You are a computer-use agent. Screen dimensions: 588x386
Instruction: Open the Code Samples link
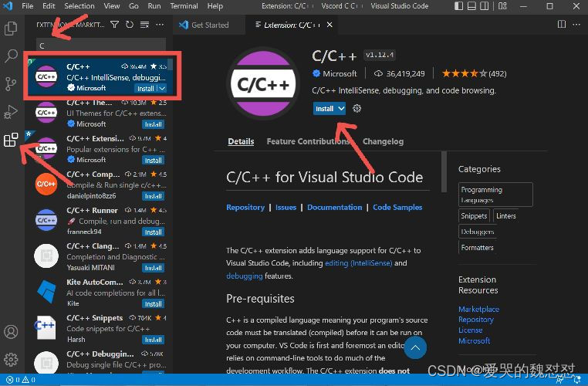397,208
